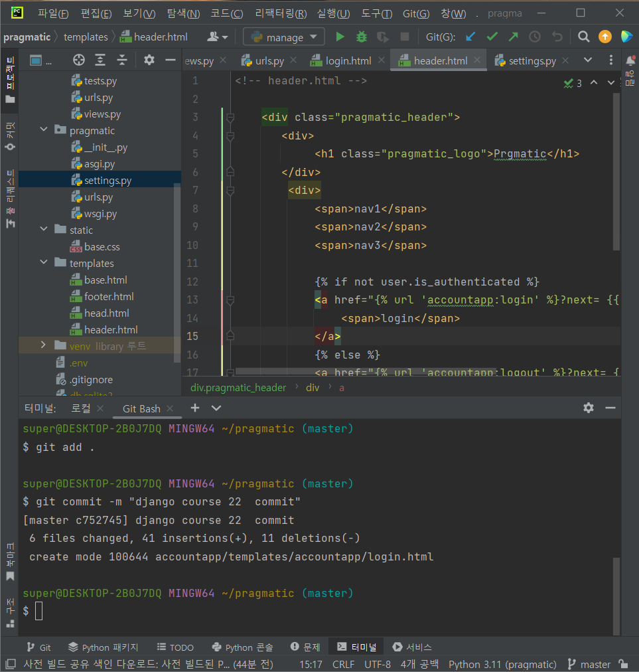Switch to the settings.py editor tab
This screenshot has height=672, width=639.
click(x=532, y=60)
